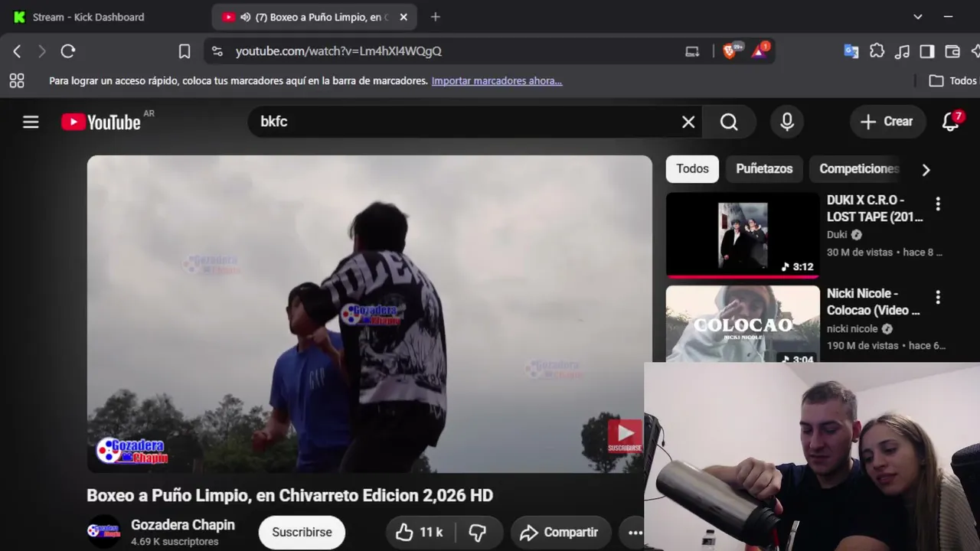Select the Boxeo a Puño Limpio YouTube tab
The image size is (980, 551).
coord(315,17)
